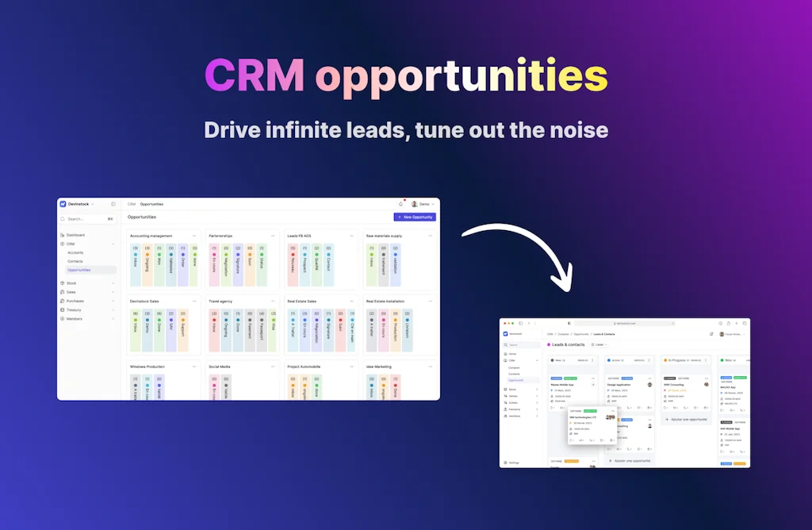Click ellipsis menu on Travel agency card
The image size is (812, 530).
pos(274,301)
